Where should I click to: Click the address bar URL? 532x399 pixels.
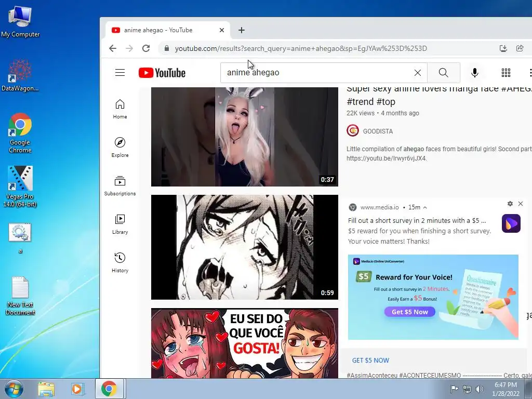tap(301, 48)
